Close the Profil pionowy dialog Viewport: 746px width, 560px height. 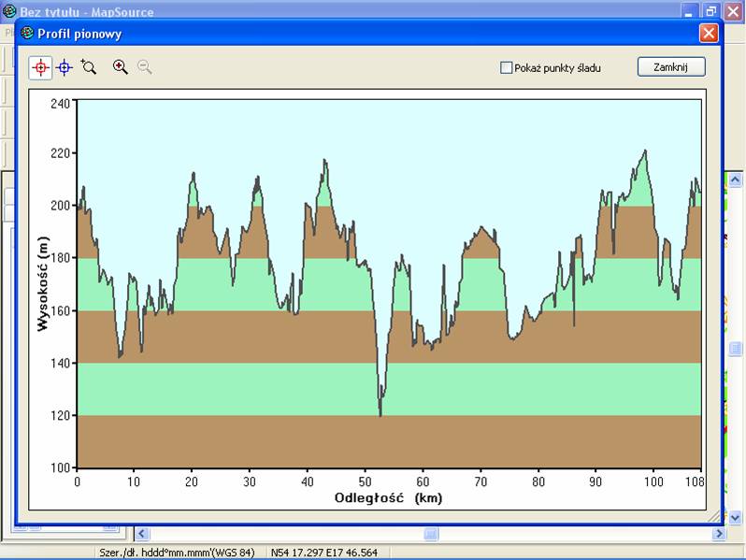point(709,34)
